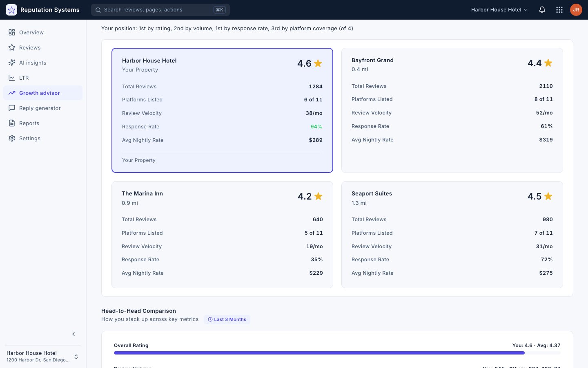Image resolution: width=588 pixels, height=368 pixels.
Task: Click the Reports document icon
Action: (x=12, y=123)
